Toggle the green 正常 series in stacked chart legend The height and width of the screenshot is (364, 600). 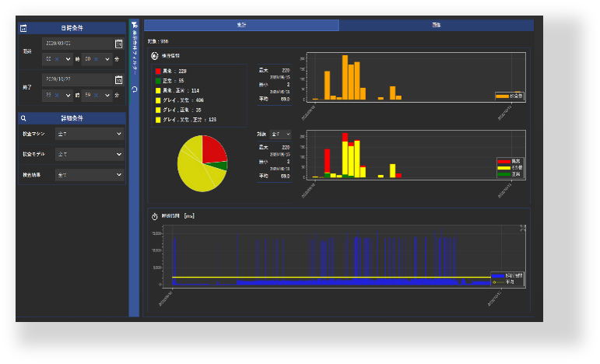point(510,174)
